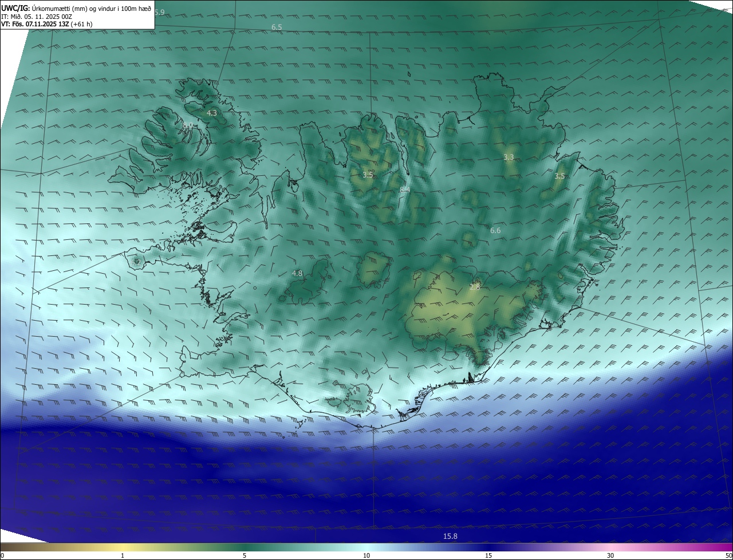Click the colorbar tick label 50
Screen dimensions: 733x560
click(x=728, y=555)
